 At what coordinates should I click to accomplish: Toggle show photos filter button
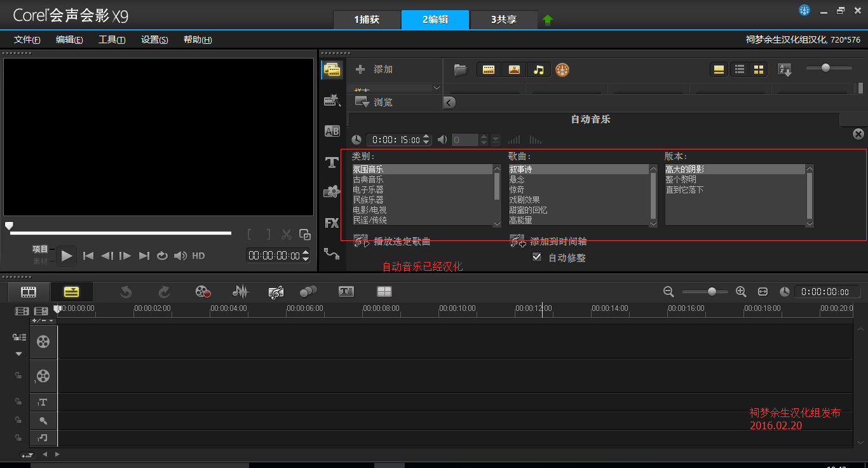pyautogui.click(x=514, y=69)
